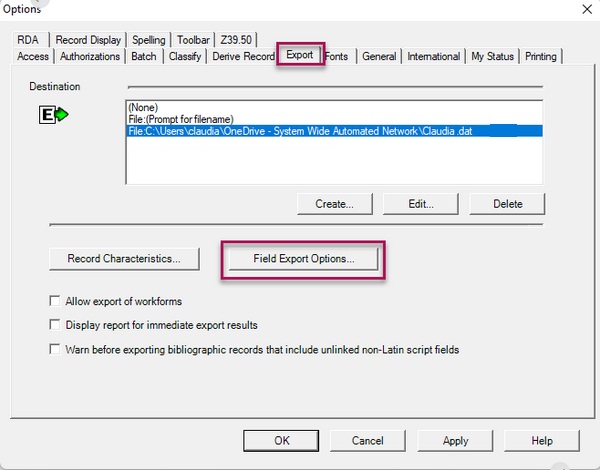This screenshot has height=470, width=600.
Task: Select the Export tab
Action: pyautogui.click(x=300, y=55)
